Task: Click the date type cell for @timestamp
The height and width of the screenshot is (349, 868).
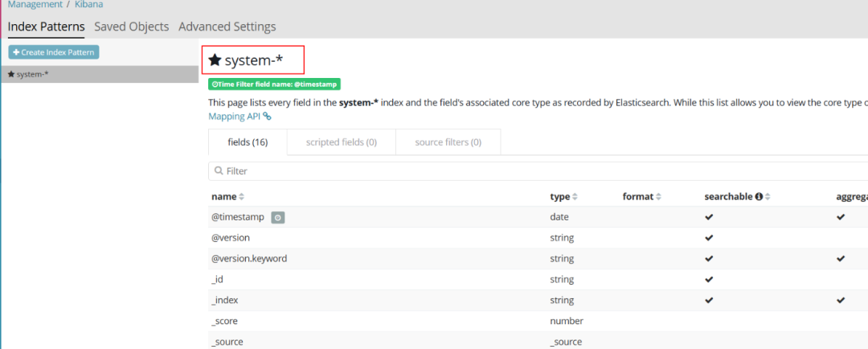Action: [x=559, y=217]
